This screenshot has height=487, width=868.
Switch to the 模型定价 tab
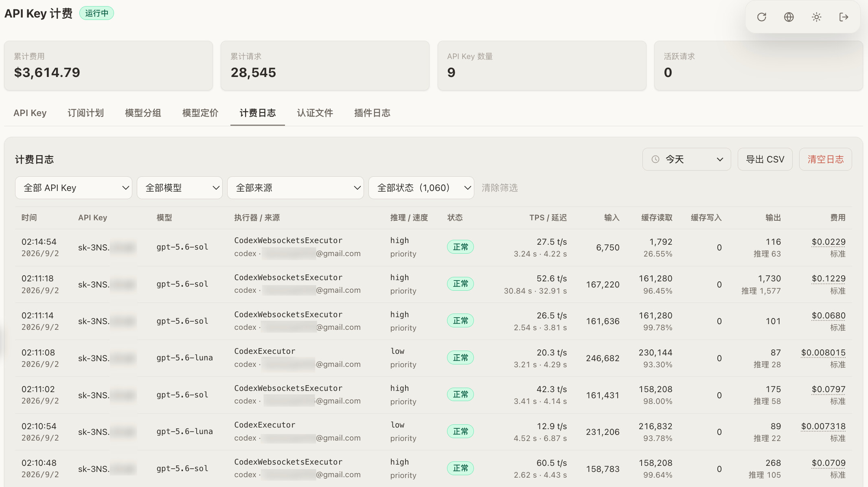(x=200, y=113)
